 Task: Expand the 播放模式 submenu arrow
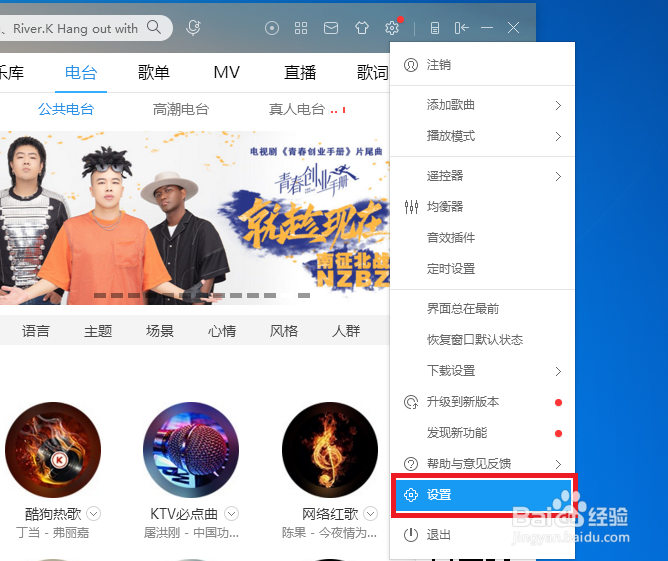coord(558,136)
